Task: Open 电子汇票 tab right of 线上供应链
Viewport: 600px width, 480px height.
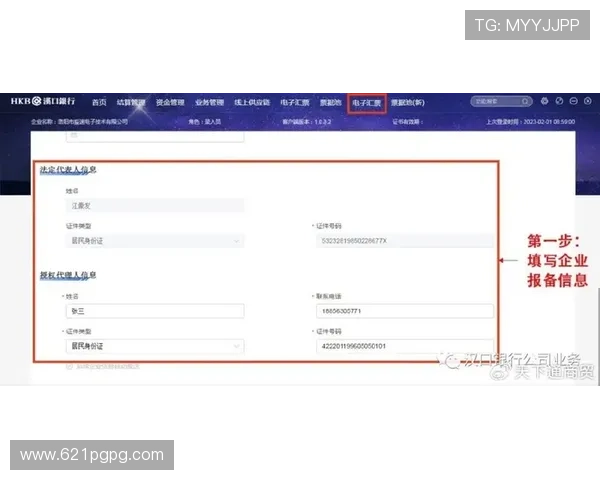Action: point(295,102)
